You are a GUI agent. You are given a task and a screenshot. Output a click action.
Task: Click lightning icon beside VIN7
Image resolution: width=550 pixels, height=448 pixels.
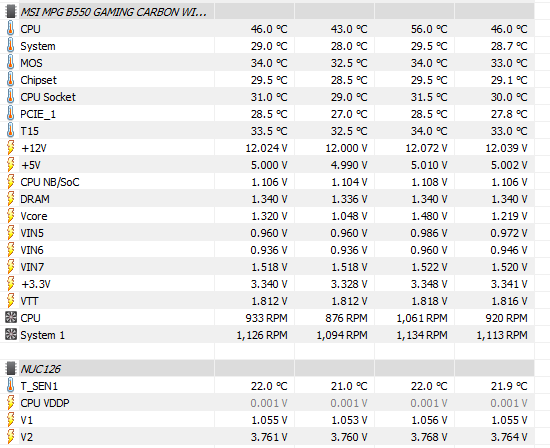11,267
